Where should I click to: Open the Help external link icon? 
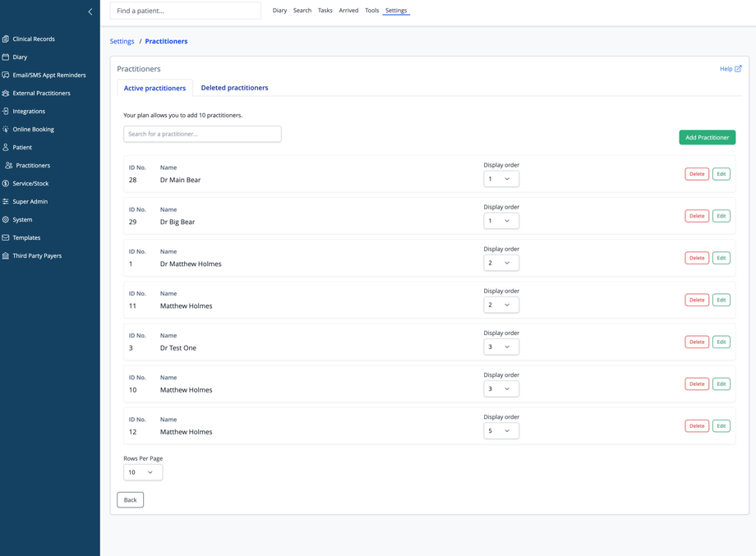pos(738,69)
